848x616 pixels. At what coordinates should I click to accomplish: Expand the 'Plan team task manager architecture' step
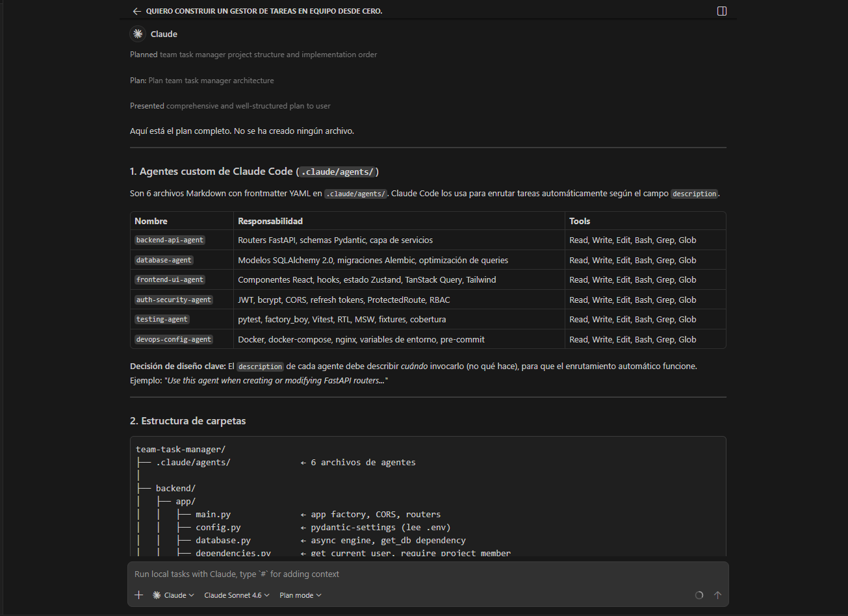(x=201, y=81)
